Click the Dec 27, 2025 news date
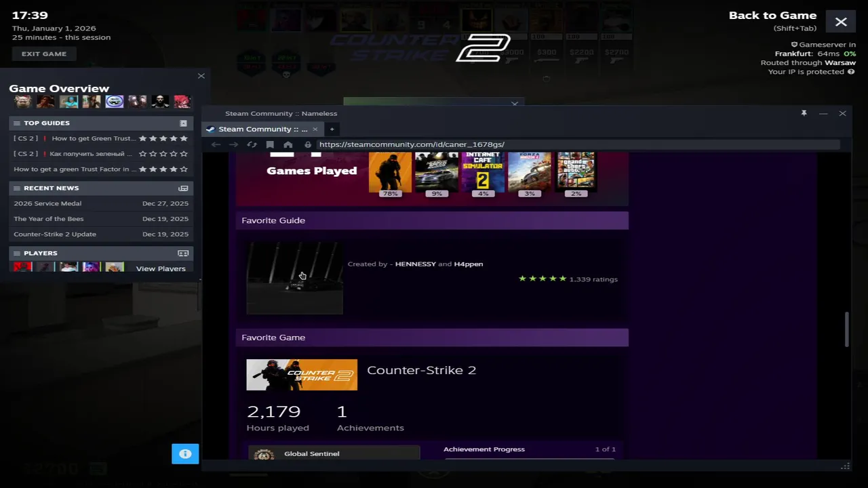Image resolution: width=868 pixels, height=488 pixels. coord(165,203)
